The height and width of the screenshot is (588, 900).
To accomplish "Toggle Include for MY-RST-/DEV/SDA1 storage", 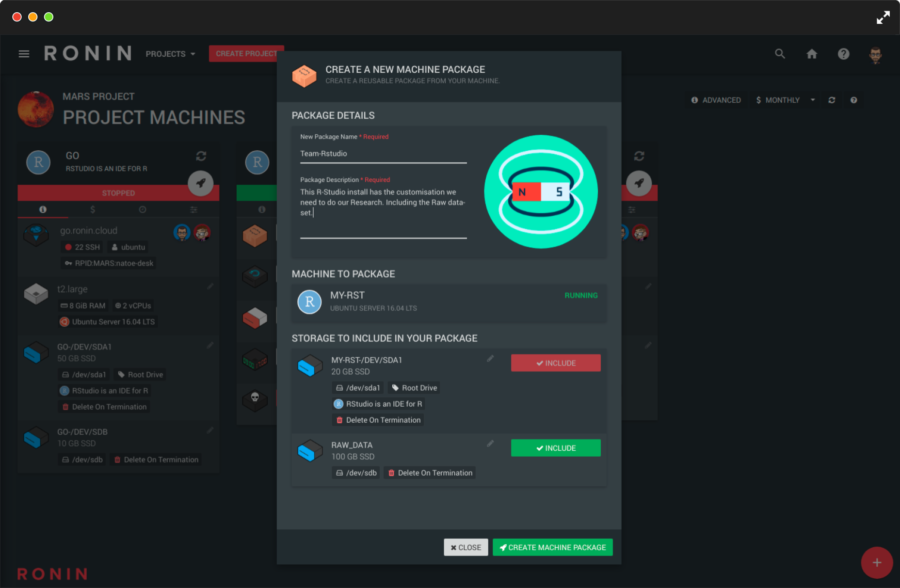I will pos(555,363).
